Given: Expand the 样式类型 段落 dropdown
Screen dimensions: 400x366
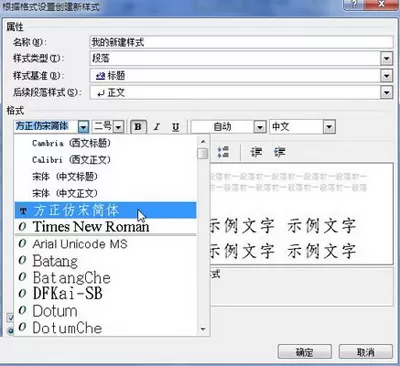Looking at the screenshot, I should (386, 59).
